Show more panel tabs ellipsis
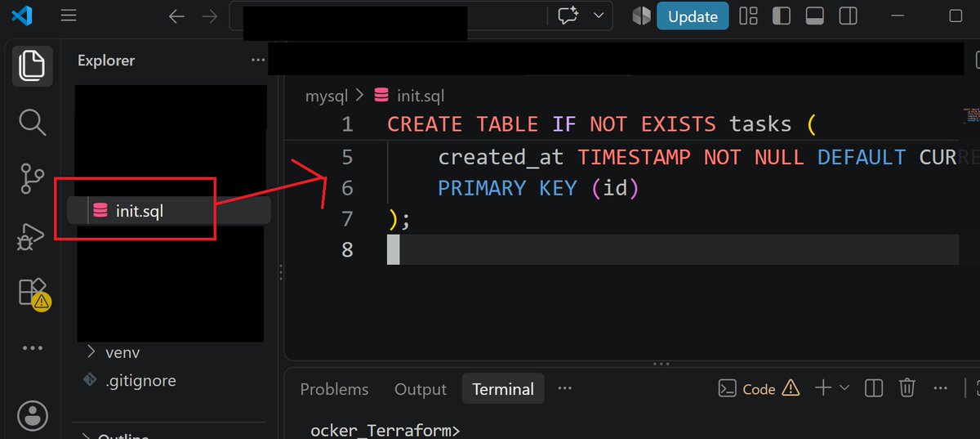Viewport: 980px width, 439px height. [564, 388]
